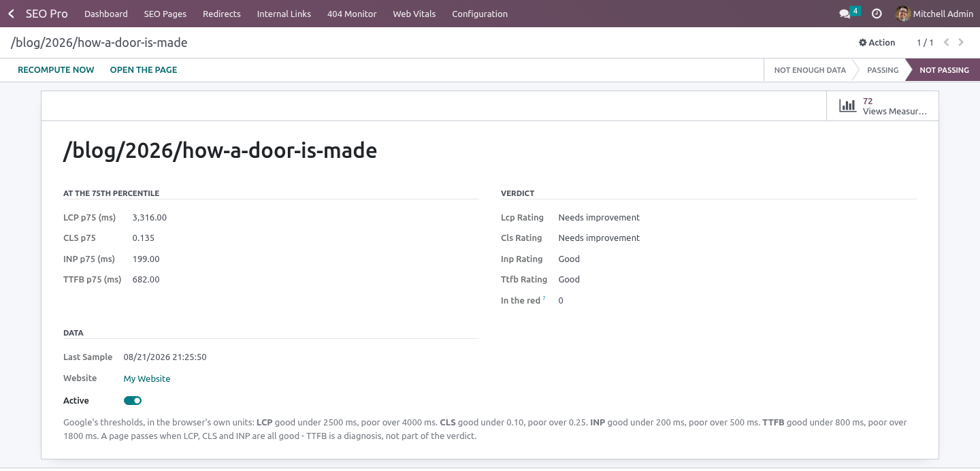Click In the red value 0
980x471 pixels.
pyautogui.click(x=561, y=301)
